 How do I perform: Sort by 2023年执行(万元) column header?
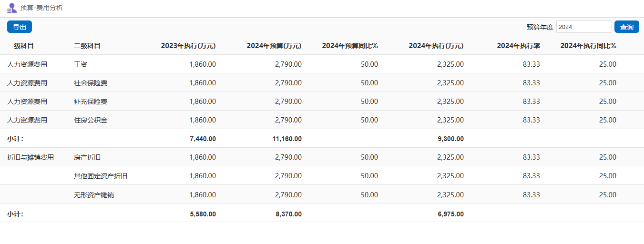click(x=188, y=46)
